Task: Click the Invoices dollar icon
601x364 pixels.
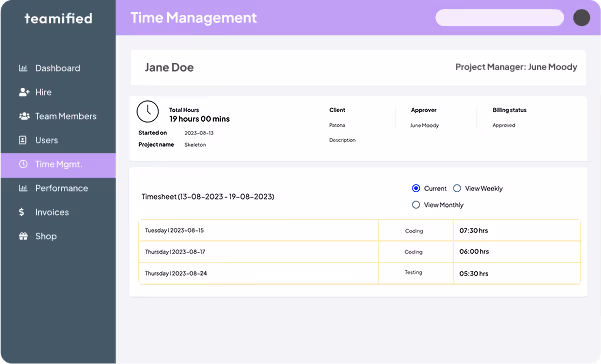Action: coord(21,212)
